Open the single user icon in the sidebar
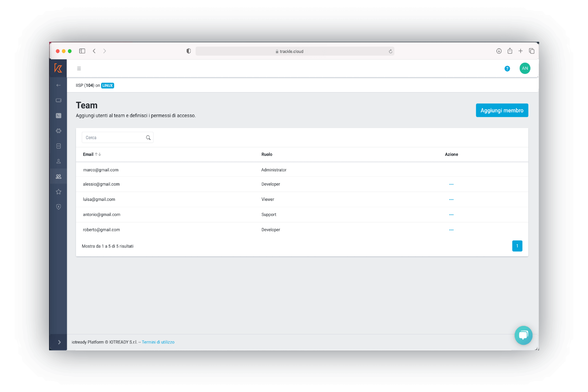The width and height of the screenshot is (588, 392). click(59, 161)
